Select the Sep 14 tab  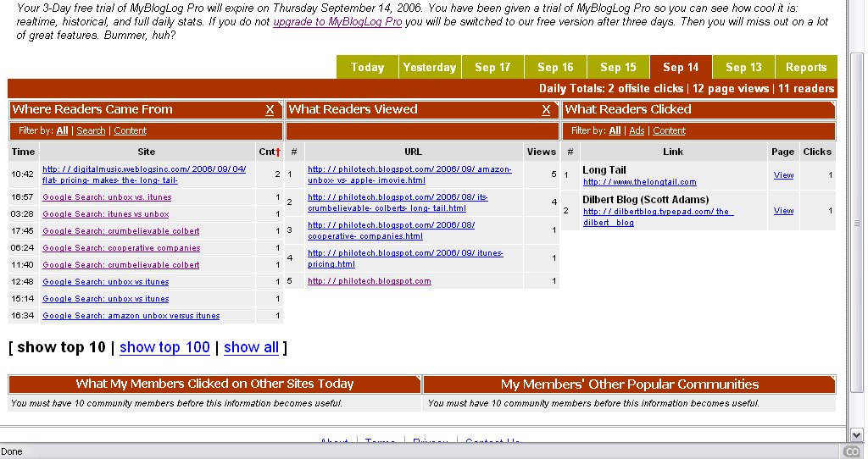[681, 67]
